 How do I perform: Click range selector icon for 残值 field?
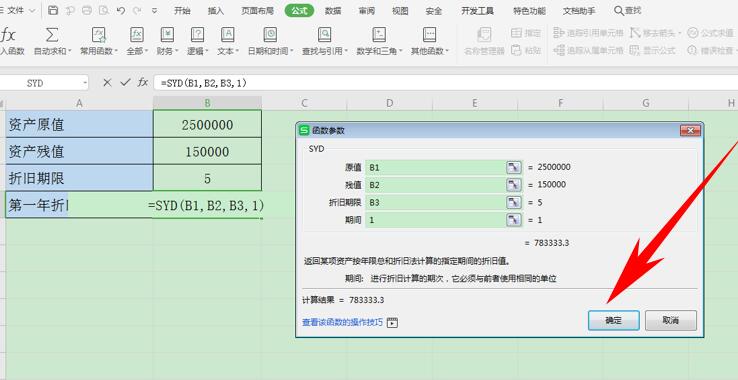click(x=514, y=185)
